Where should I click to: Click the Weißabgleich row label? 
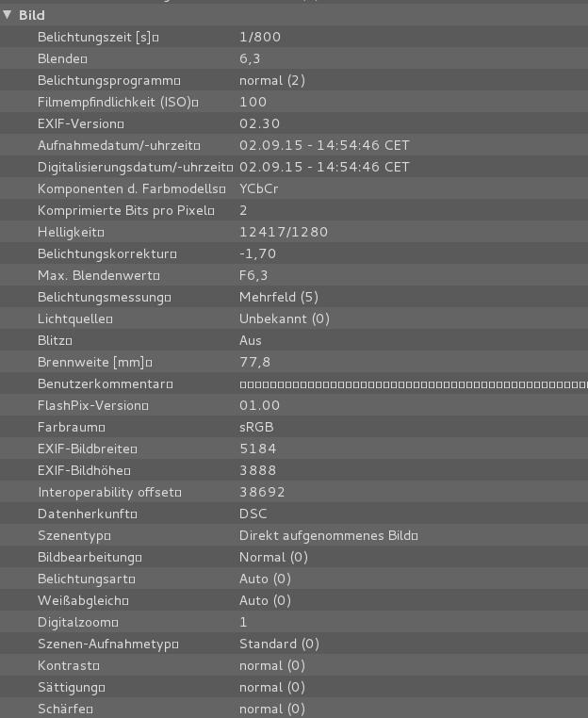pyautogui.click(x=80, y=600)
